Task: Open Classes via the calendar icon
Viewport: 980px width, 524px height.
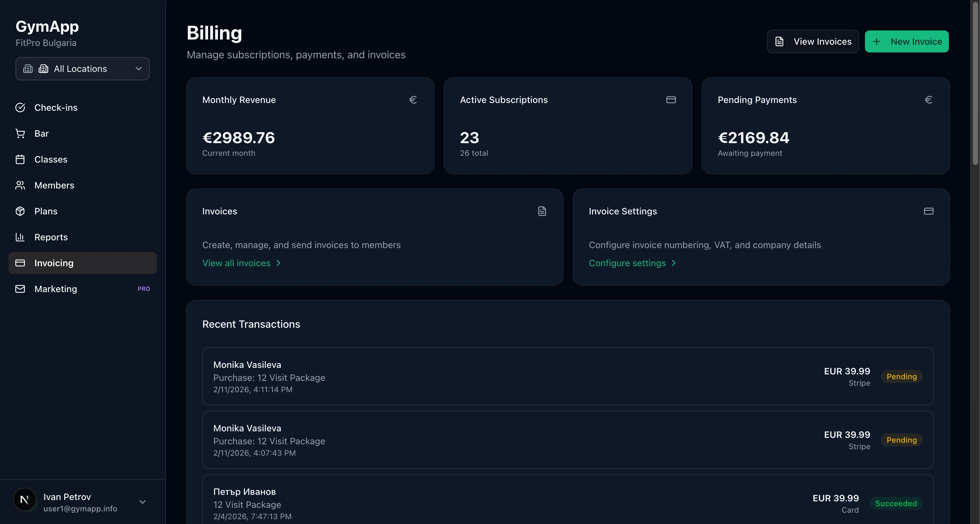Action: coord(20,159)
